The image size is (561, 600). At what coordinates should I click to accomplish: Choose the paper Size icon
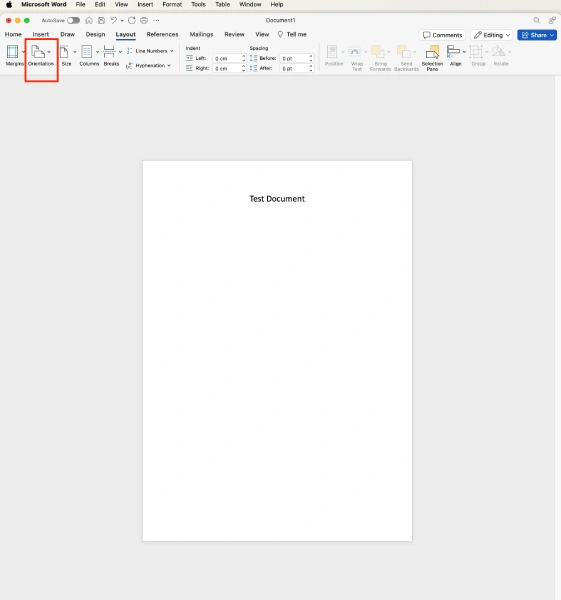(x=64, y=52)
